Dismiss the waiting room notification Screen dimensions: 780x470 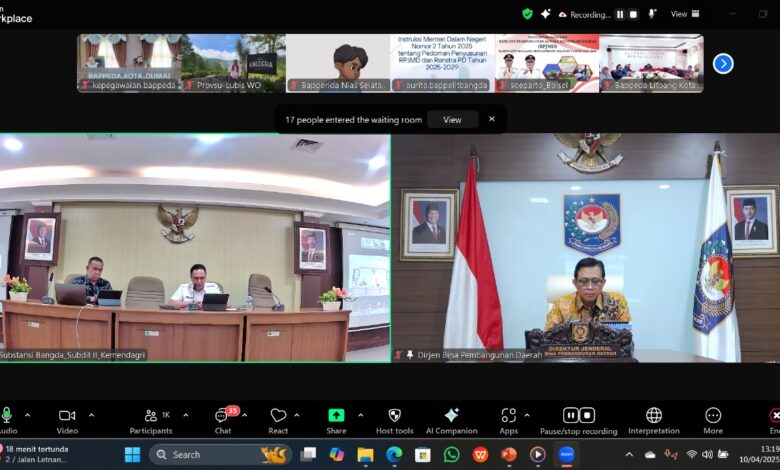click(x=491, y=119)
